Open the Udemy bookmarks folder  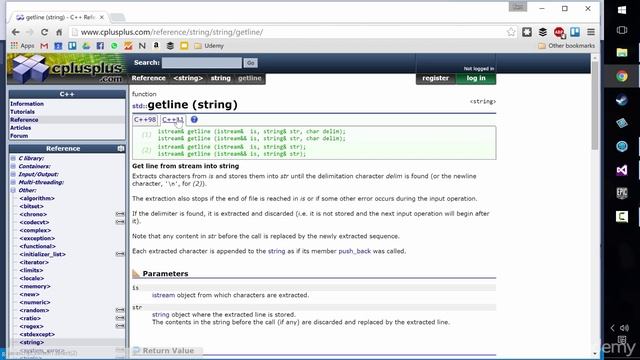point(209,46)
